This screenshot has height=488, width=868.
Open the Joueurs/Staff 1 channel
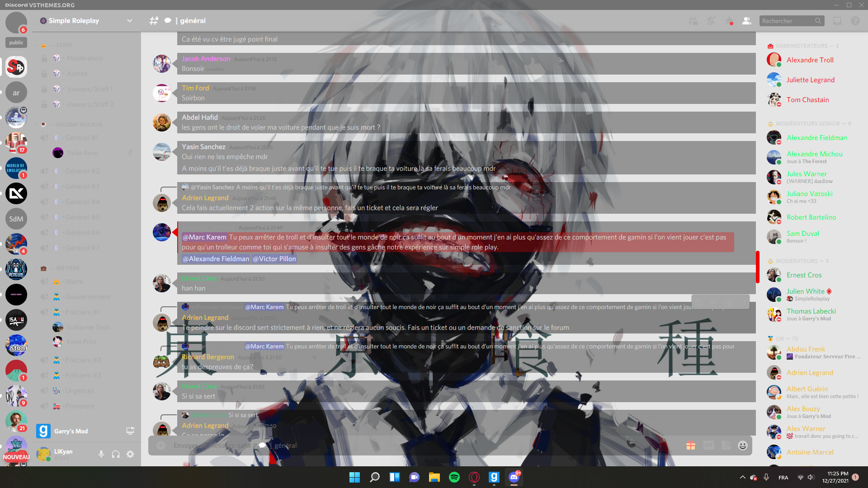coord(88,89)
